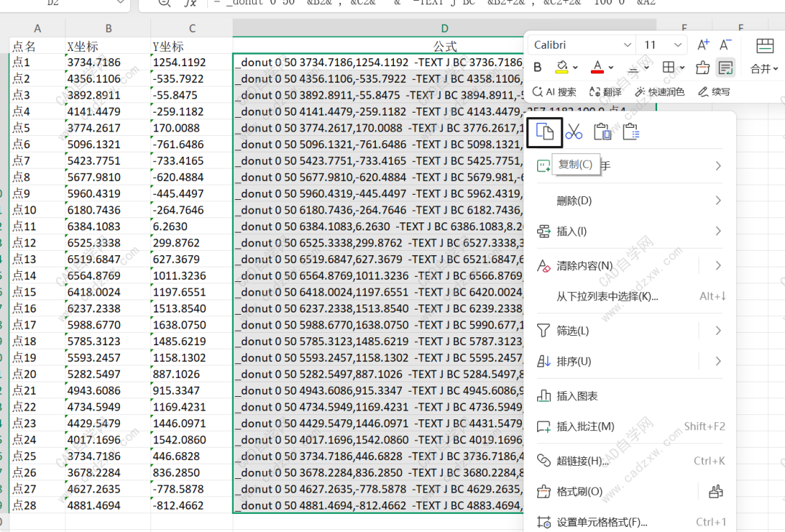Viewport: 785px width, 532px height.
Task: Open alignment dropdown arrow
Action: pos(646,68)
